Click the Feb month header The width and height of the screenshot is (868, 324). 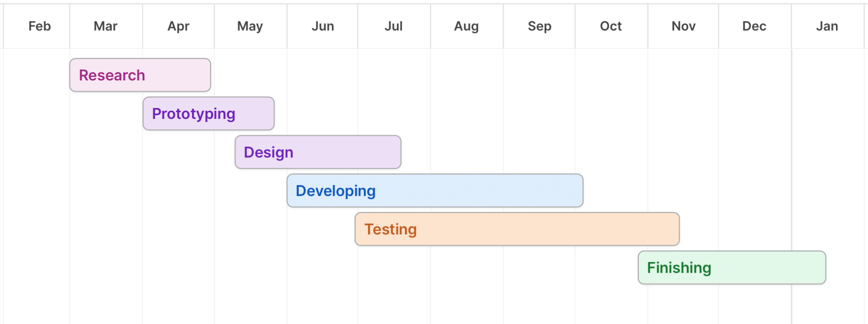(x=39, y=26)
